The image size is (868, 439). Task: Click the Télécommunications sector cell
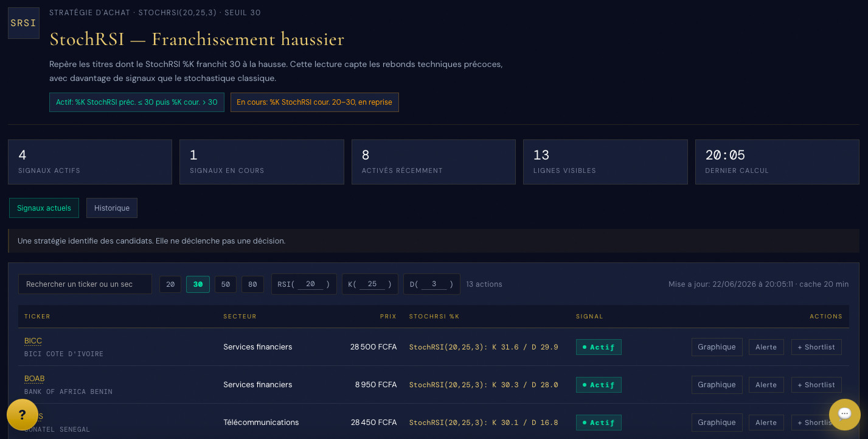pos(261,423)
